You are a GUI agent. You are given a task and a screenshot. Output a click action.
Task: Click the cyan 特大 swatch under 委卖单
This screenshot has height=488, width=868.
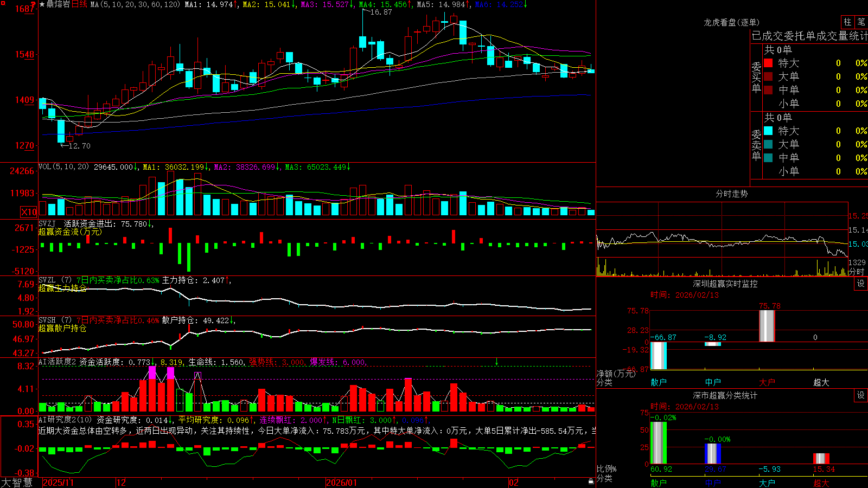pyautogui.click(x=768, y=131)
